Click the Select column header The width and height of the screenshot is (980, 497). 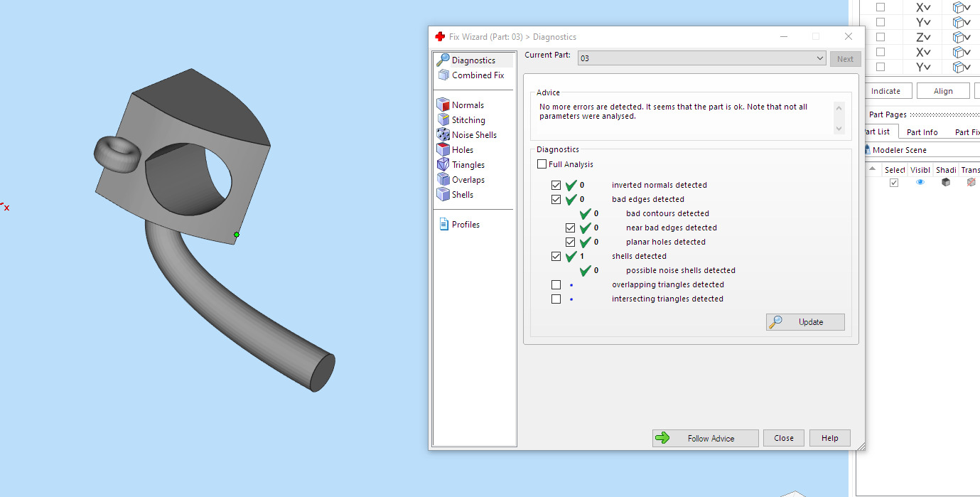tap(894, 170)
